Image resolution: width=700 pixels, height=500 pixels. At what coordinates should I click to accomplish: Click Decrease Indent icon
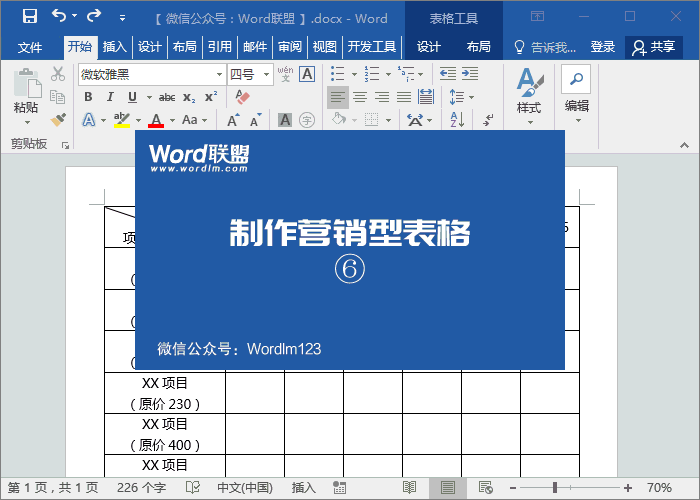click(x=448, y=74)
